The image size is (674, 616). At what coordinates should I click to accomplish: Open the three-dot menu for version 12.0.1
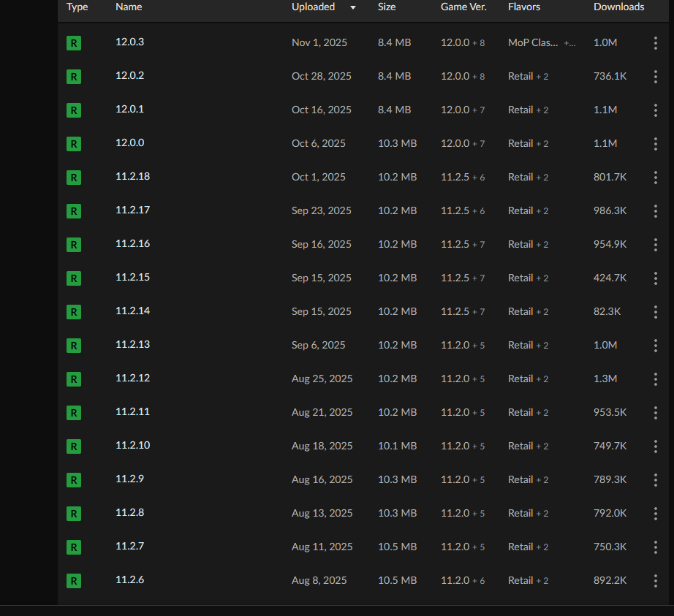pos(655,110)
